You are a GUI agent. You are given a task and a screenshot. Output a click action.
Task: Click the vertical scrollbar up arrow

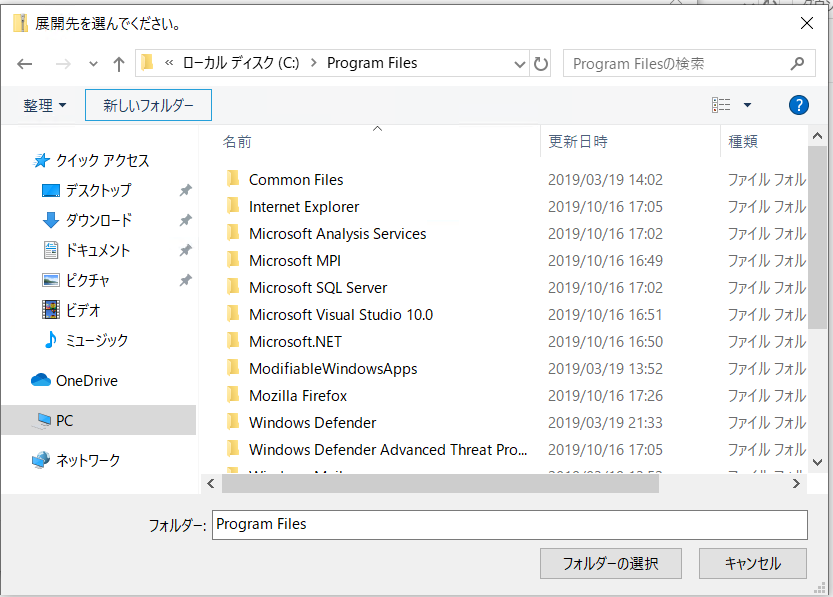tap(818, 137)
